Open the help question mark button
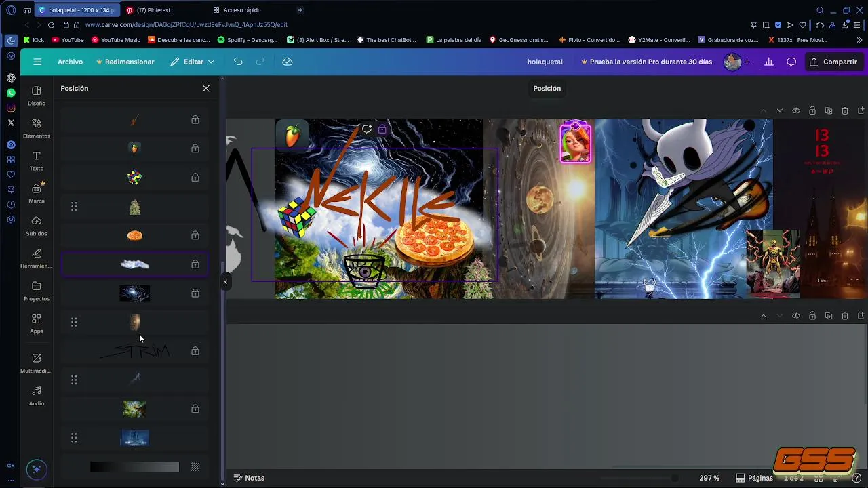868x488 pixels. pyautogui.click(x=857, y=478)
